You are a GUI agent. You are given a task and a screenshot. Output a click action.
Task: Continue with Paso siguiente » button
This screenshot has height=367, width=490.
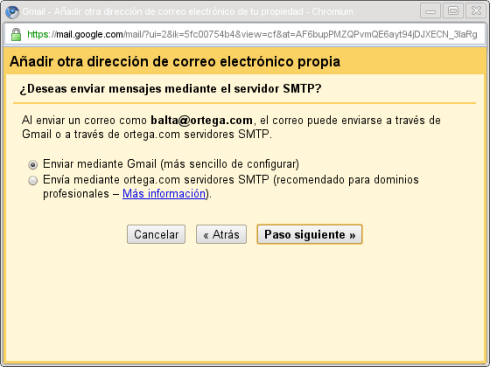pyautogui.click(x=310, y=234)
